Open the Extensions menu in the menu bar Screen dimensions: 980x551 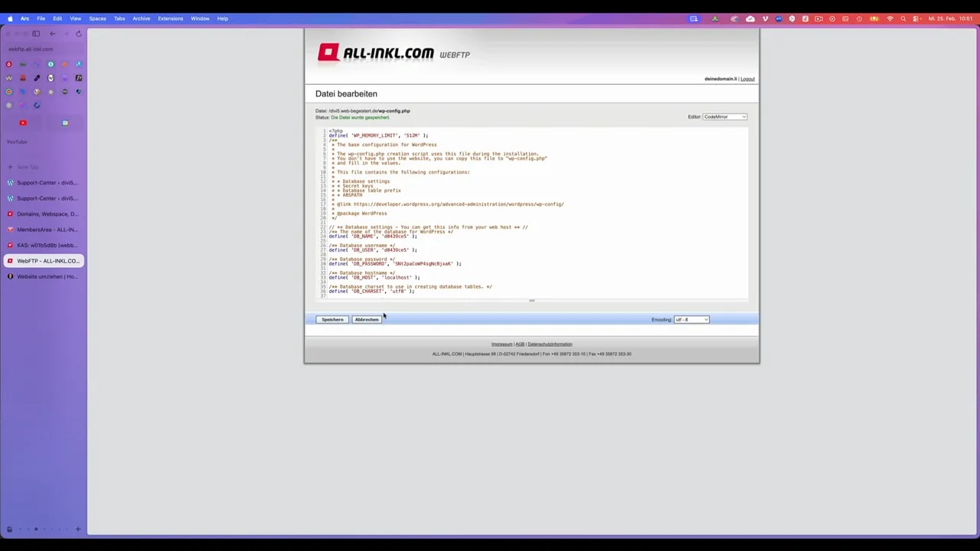[x=170, y=18]
